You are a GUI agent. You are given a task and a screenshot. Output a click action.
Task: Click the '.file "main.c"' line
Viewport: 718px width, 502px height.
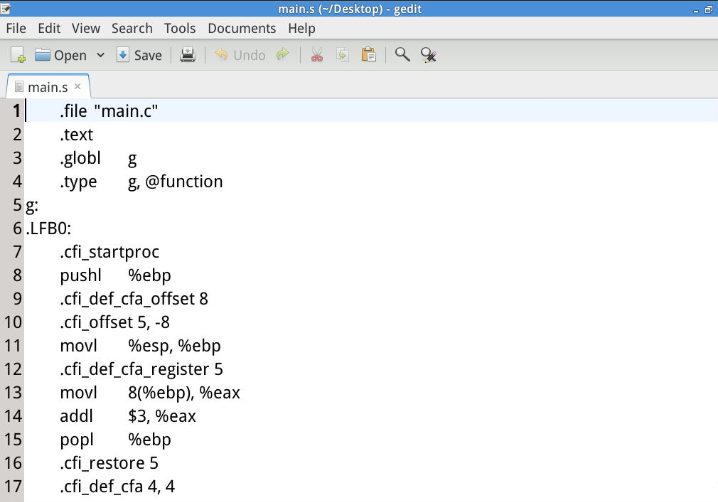pyautogui.click(x=109, y=111)
